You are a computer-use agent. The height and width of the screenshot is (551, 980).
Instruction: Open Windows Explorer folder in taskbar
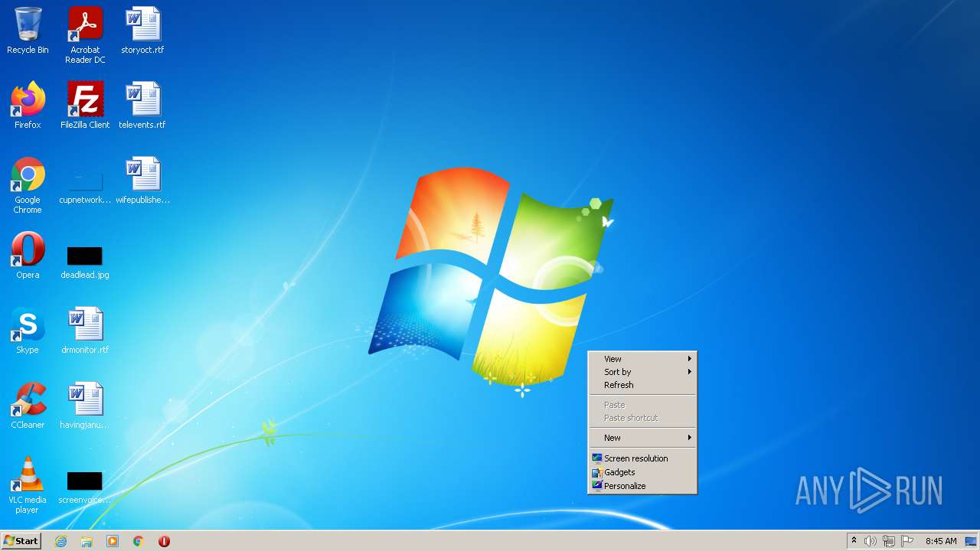tap(87, 541)
